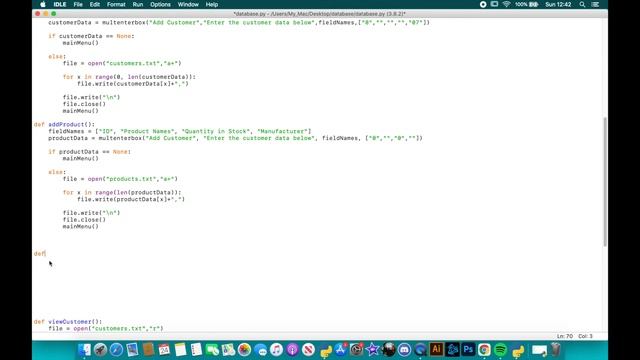This screenshot has width=640, height=360.
Task: Click the screen recording status icon
Action: coord(483,4)
